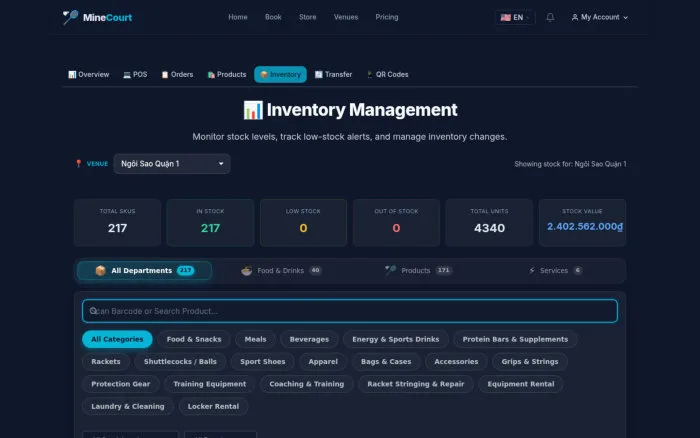Filter by Protection Gear category
This screenshot has width=700, height=438.
121,384
